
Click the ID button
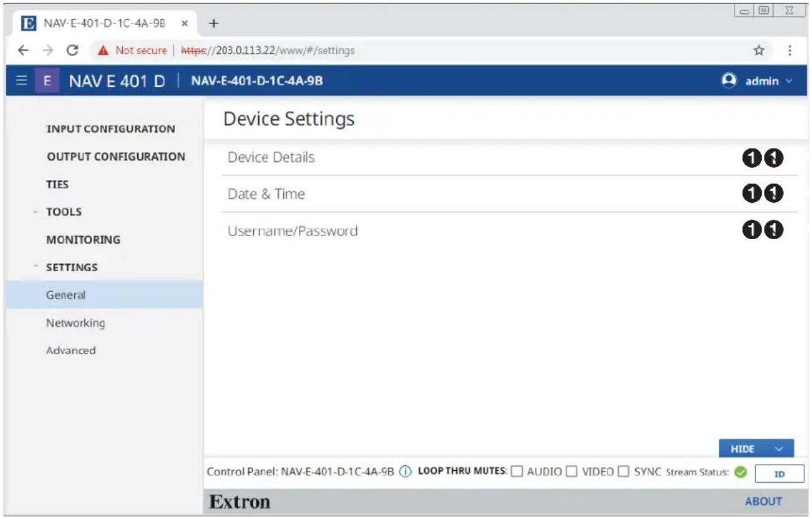click(x=779, y=474)
